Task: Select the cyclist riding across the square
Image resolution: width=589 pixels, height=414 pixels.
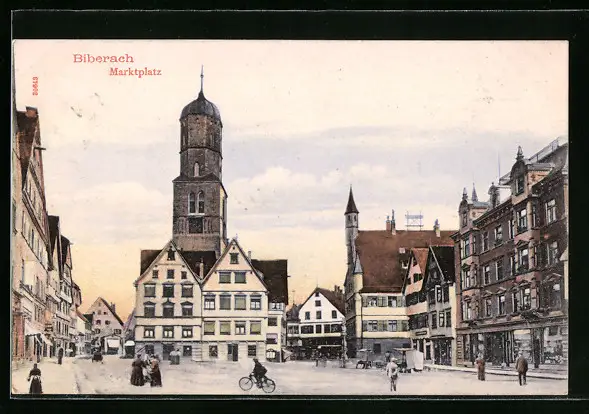Action: coord(257,376)
